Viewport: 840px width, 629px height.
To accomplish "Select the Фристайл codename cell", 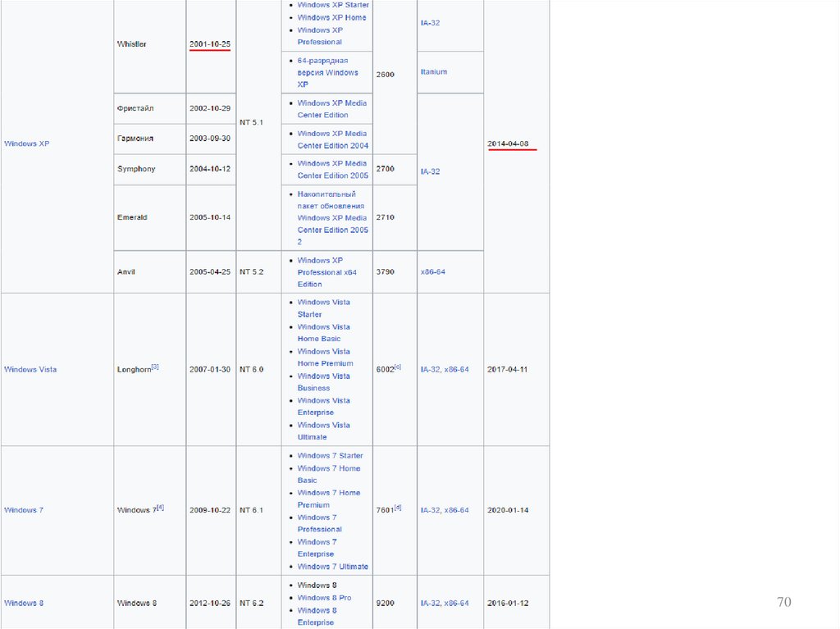I will pyautogui.click(x=149, y=108).
